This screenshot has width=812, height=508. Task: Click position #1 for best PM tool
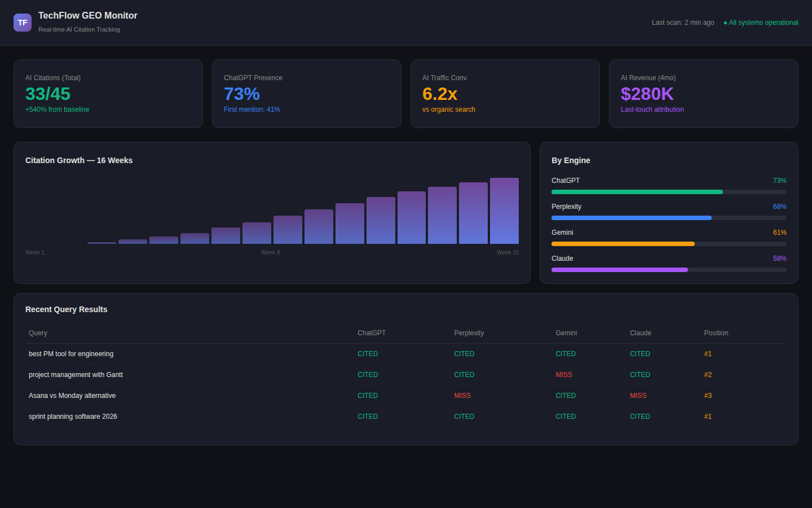pyautogui.click(x=708, y=354)
